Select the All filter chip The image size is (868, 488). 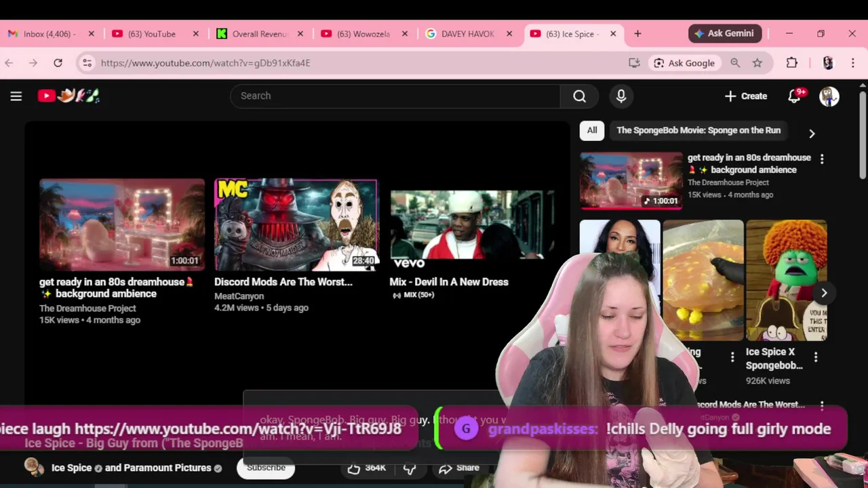tap(592, 130)
